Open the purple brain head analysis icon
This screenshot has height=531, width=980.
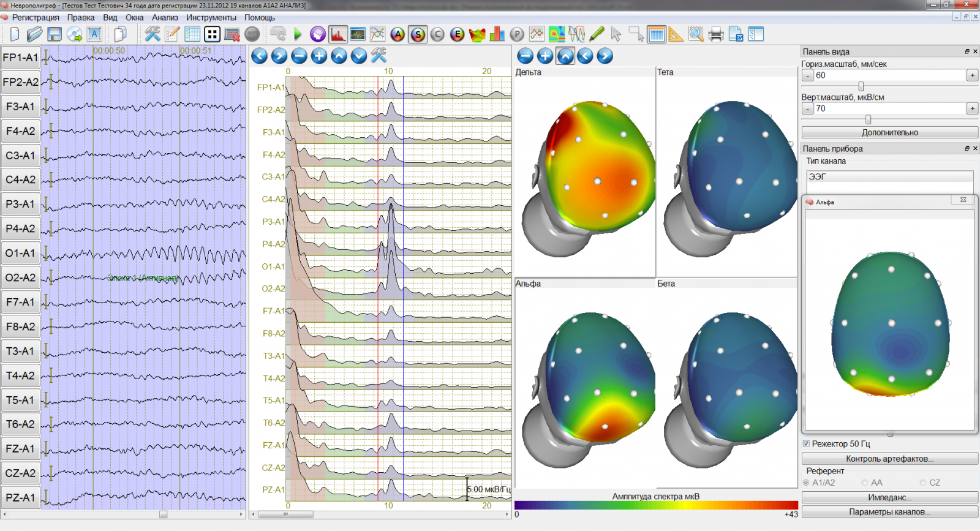click(317, 34)
